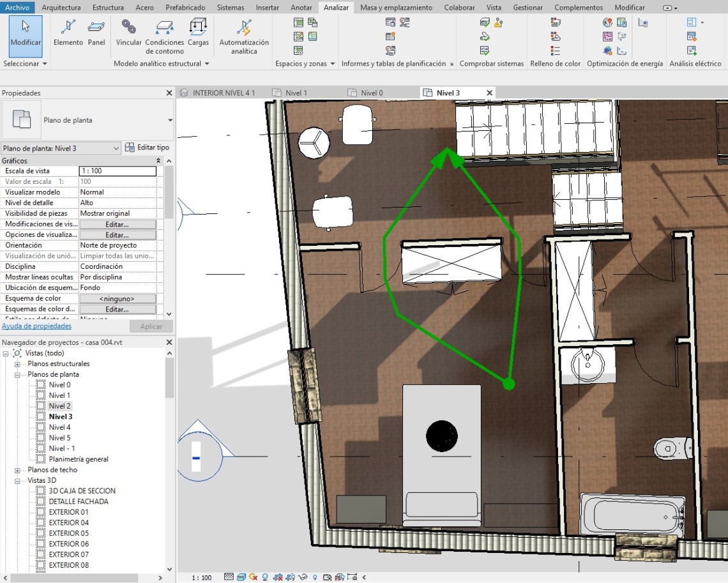728x583 pixels.
Task: Click the Escala de vista field
Action: (118, 171)
